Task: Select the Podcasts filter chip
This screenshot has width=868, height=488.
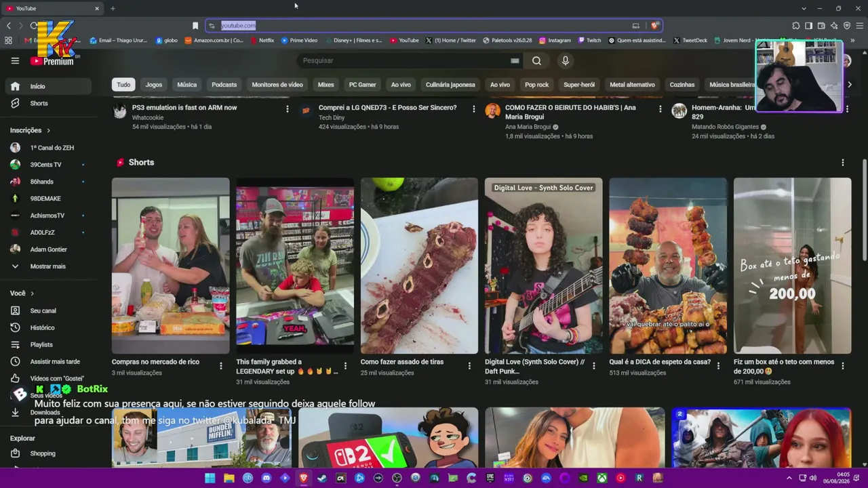Action: point(224,85)
